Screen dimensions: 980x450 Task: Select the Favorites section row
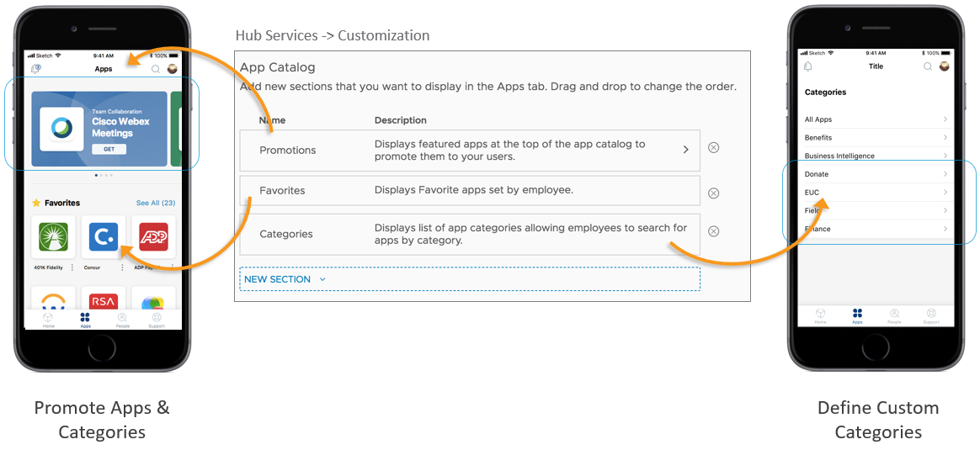pos(469,191)
